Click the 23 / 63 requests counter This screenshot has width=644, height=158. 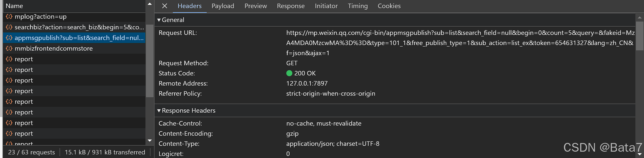pyautogui.click(x=31, y=152)
